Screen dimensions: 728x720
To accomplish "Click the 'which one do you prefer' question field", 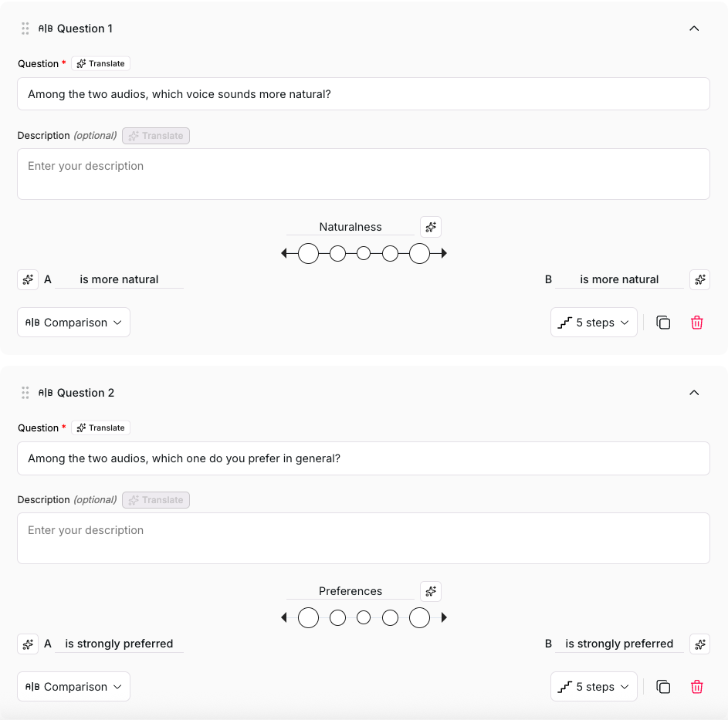I will coord(363,458).
